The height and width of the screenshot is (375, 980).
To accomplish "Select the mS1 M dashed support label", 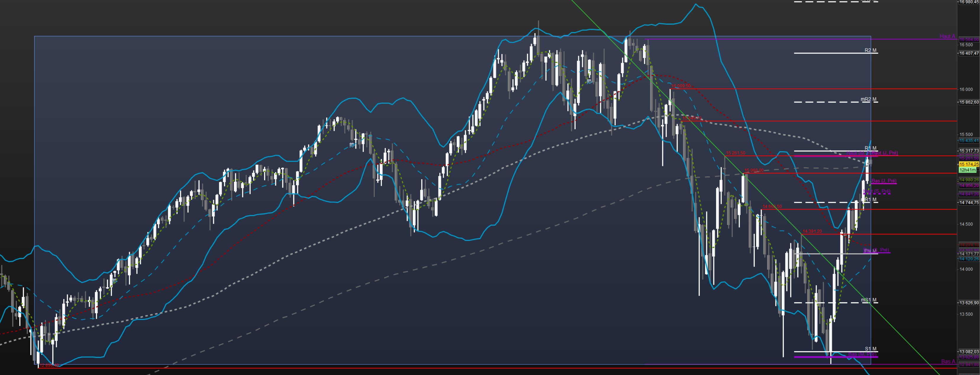I will [x=869, y=300].
